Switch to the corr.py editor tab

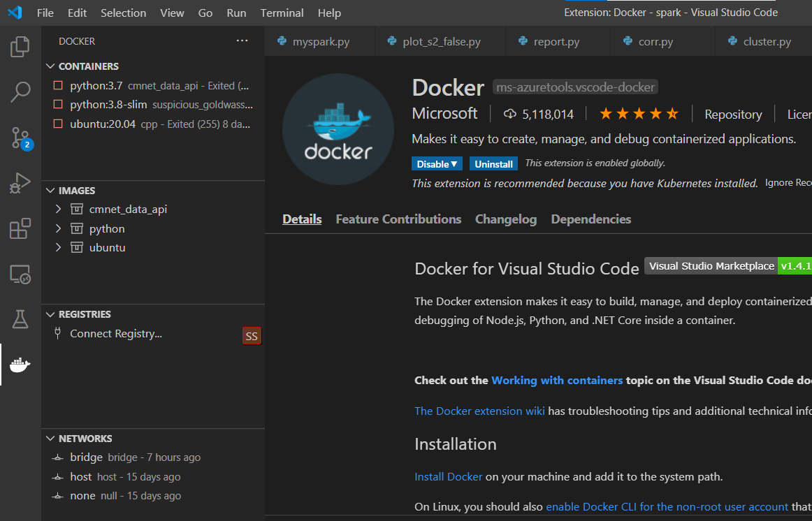pyautogui.click(x=662, y=41)
